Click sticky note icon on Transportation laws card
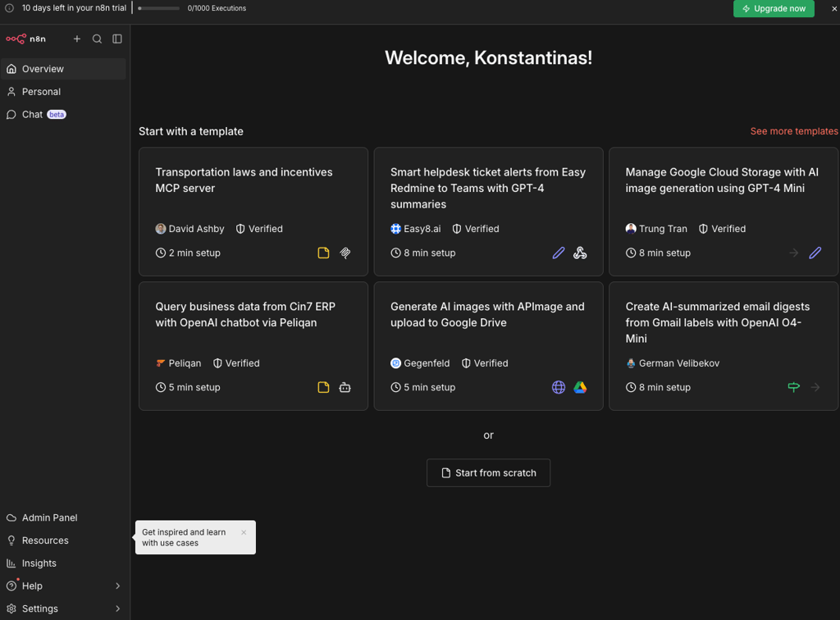The height and width of the screenshot is (620, 840). click(323, 253)
